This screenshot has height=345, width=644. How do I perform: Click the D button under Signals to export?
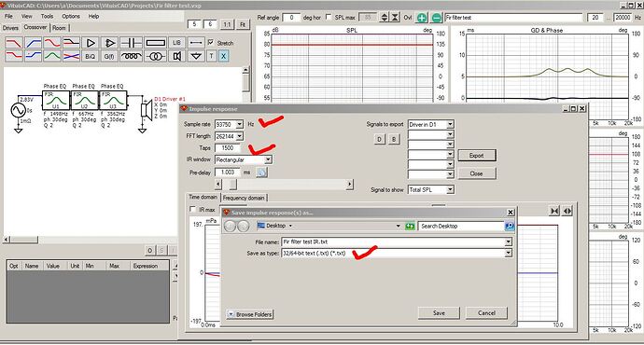(x=379, y=140)
